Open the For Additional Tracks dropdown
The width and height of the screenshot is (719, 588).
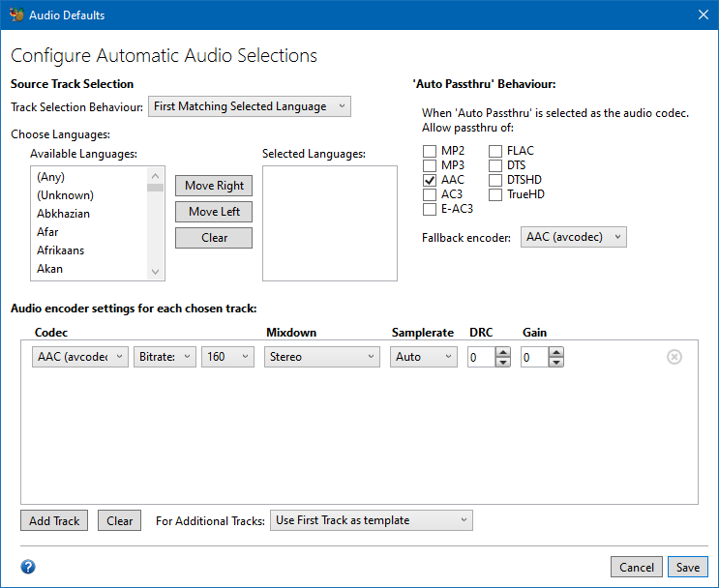372,520
